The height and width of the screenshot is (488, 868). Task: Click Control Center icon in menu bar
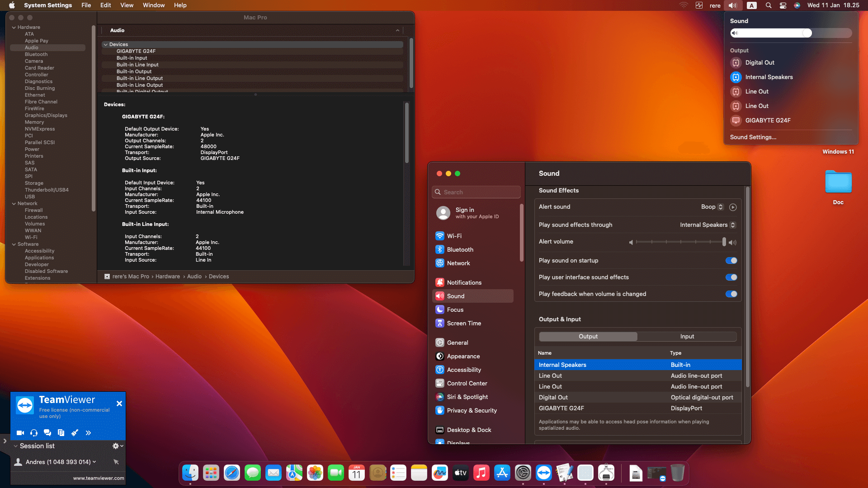point(783,5)
